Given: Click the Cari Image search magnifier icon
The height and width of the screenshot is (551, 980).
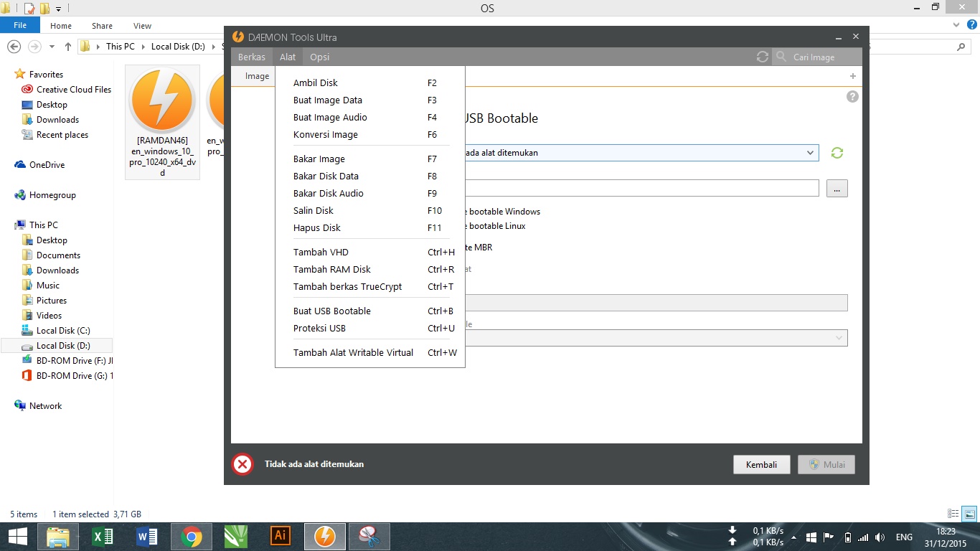Looking at the screenshot, I should 779,57.
